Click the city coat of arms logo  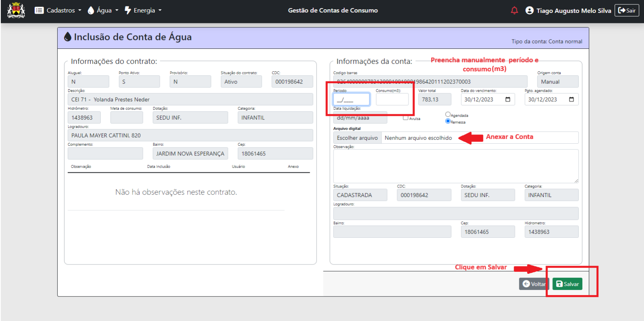coord(16,10)
